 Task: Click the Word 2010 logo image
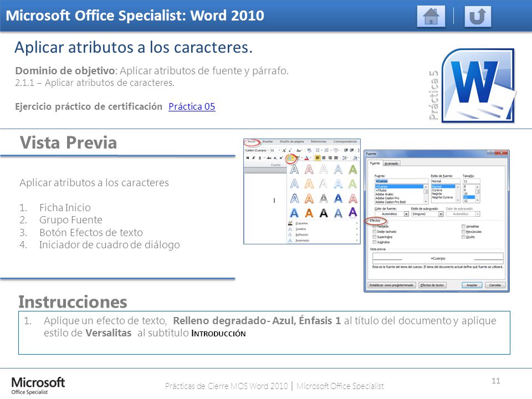tap(478, 86)
